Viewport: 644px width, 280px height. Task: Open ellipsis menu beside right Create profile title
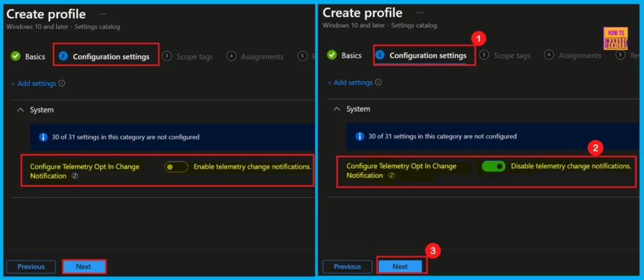[419, 13]
